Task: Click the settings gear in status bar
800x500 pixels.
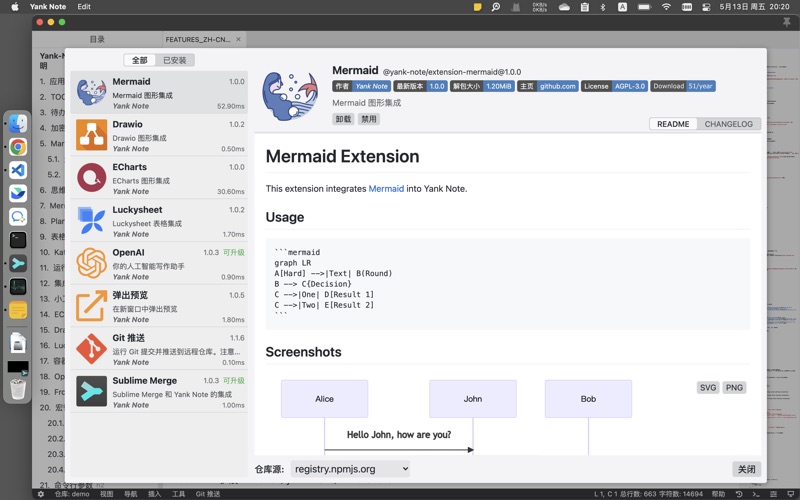Action: pos(41,494)
